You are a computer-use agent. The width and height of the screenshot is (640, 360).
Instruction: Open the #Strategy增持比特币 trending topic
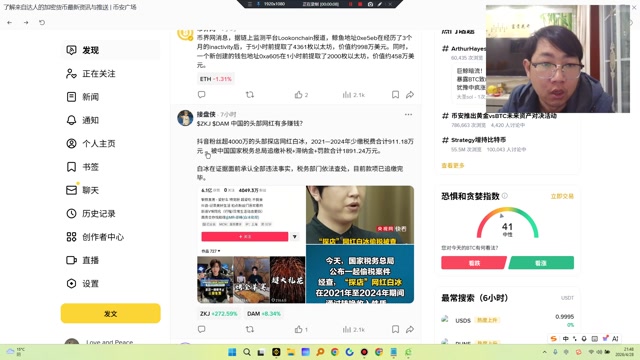478,140
